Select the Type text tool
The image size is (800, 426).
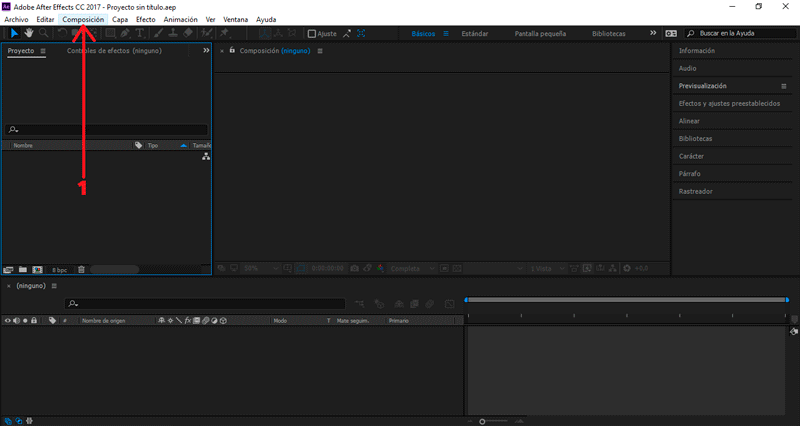click(140, 33)
